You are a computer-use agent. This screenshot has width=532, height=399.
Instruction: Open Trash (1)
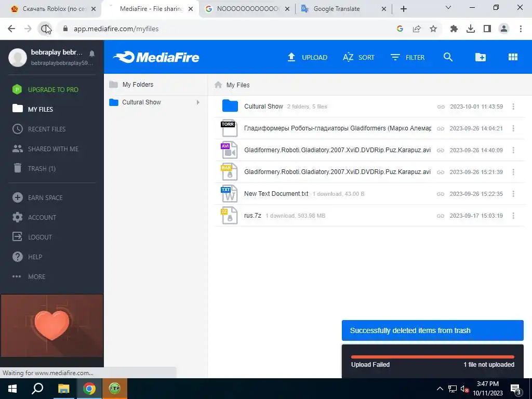tap(34, 168)
